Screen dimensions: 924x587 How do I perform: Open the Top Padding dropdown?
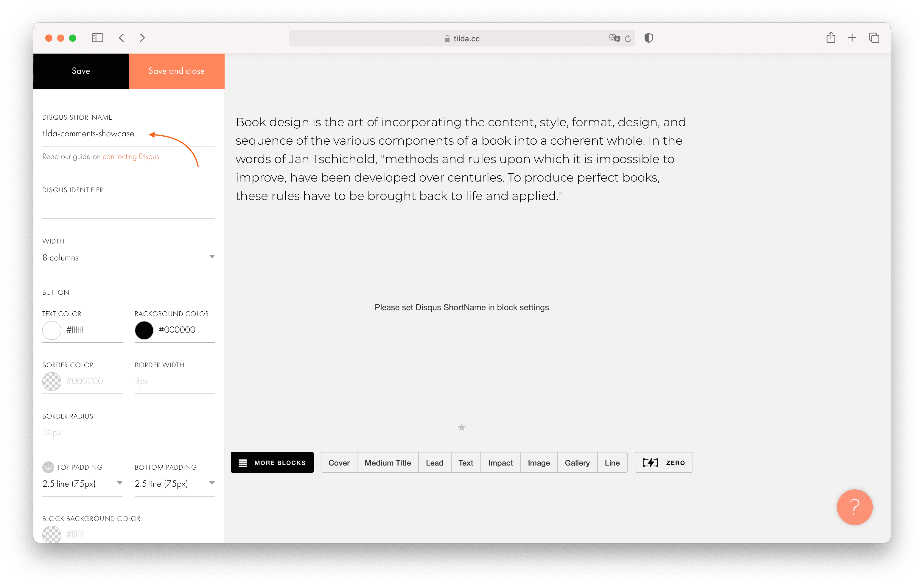pos(83,484)
